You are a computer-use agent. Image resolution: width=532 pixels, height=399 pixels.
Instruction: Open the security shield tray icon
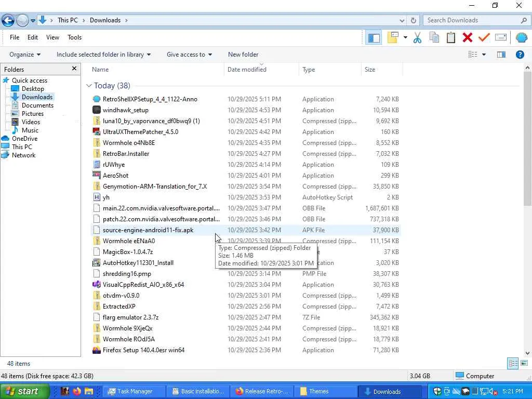437,391
